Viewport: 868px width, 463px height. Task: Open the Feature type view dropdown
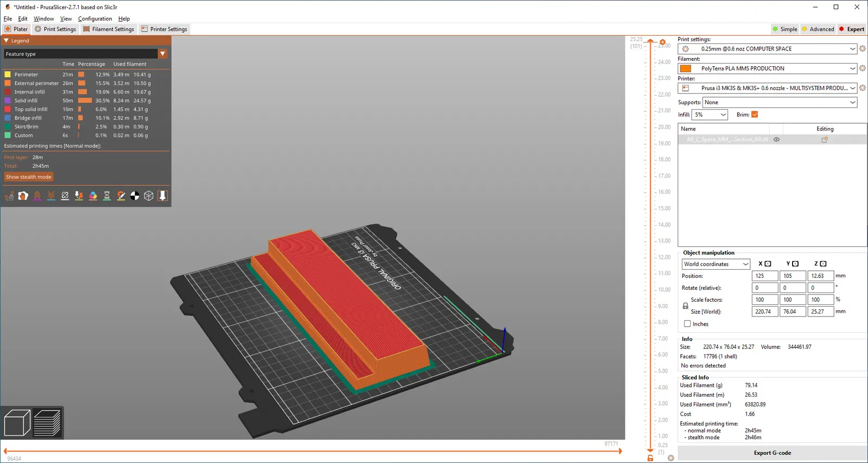click(x=86, y=54)
